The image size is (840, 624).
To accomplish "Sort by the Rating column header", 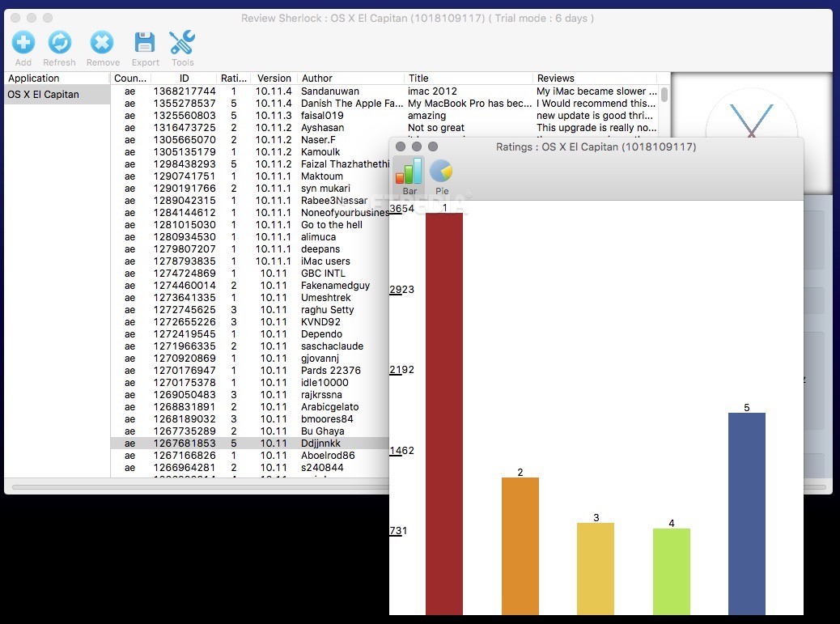I will 234,79.
